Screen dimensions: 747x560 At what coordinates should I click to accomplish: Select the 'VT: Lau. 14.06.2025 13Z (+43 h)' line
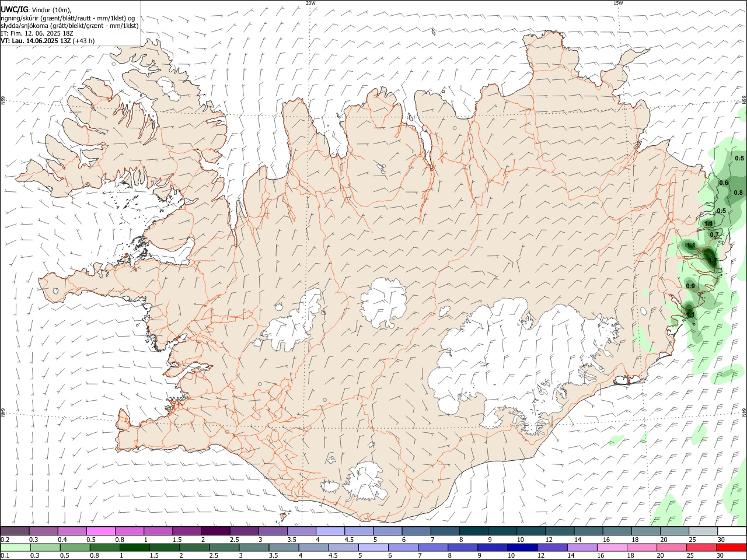[x=47, y=41]
